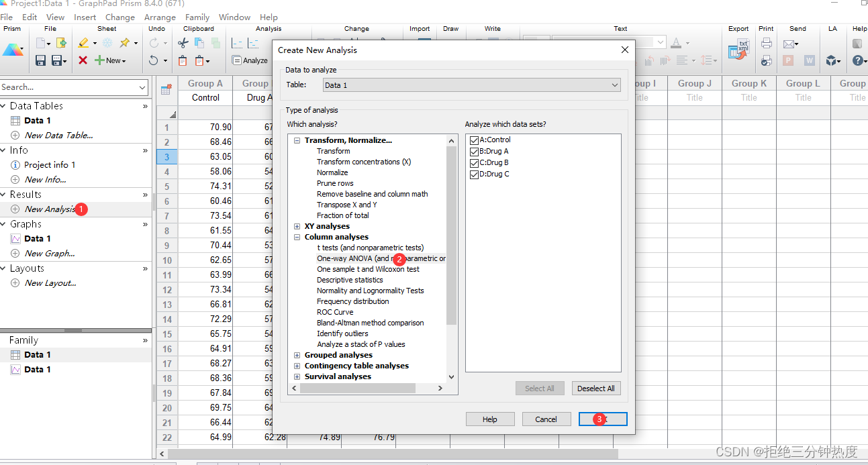Click the Help question mark icon
This screenshot has height=465, width=868.
[x=857, y=60]
